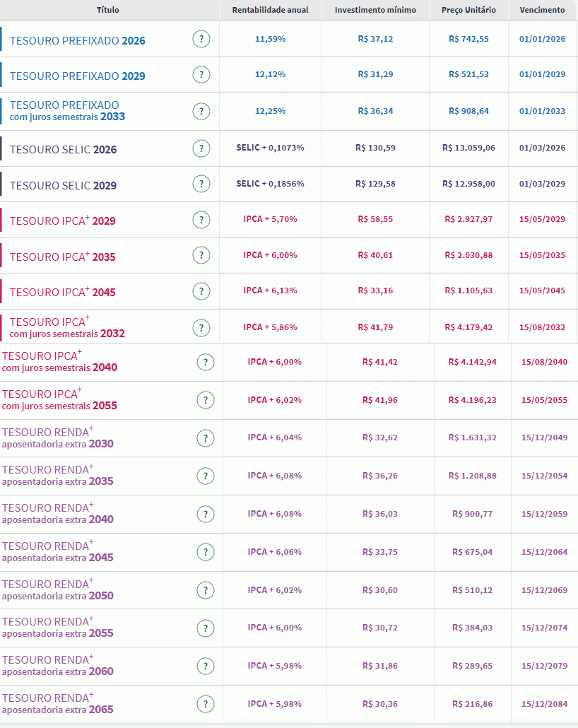
Task: Click help icon for Tesouro Prefixado 2026
Action: pyautogui.click(x=201, y=40)
